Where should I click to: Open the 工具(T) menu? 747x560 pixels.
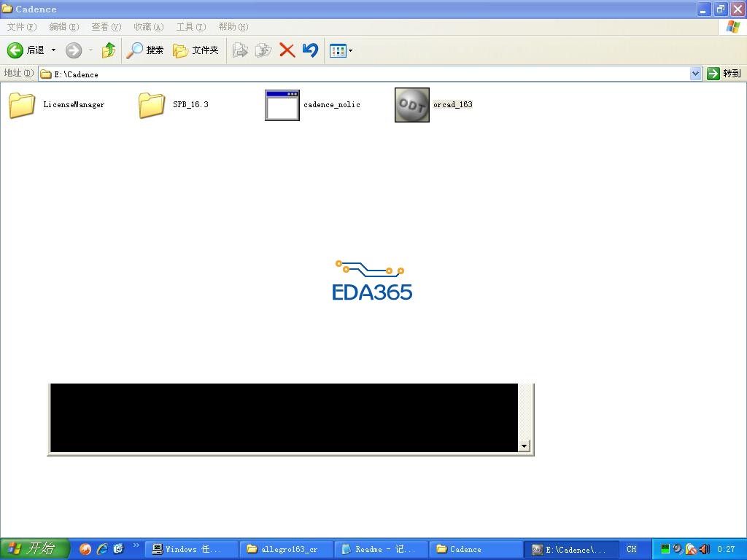pyautogui.click(x=191, y=27)
